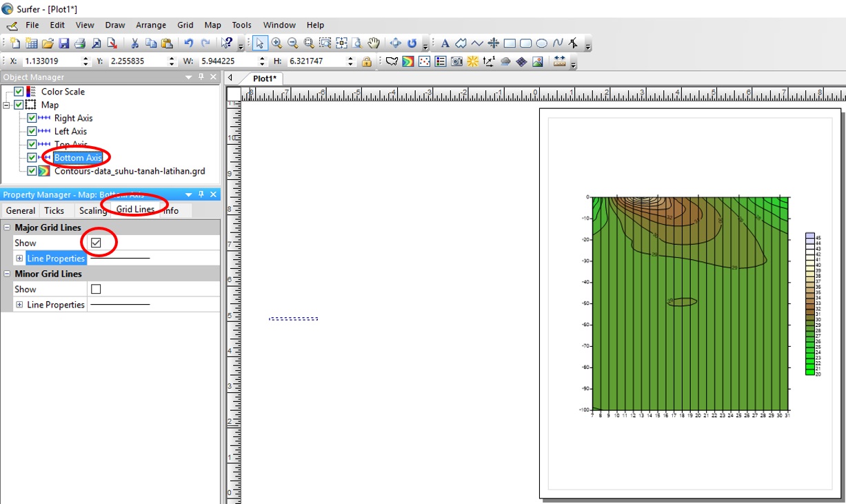Screen dimensions: 846x504
Task: Uncheck Major Grid Lines Show checkbox
Action: click(96, 243)
